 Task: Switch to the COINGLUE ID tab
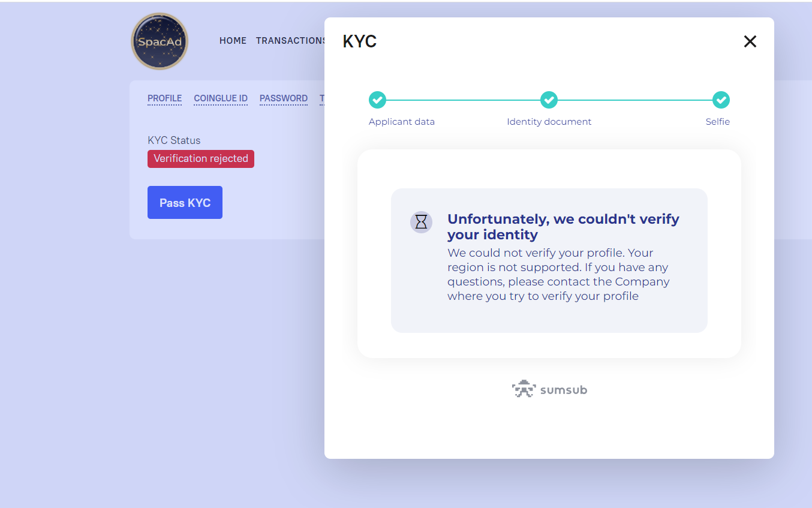[x=221, y=98]
